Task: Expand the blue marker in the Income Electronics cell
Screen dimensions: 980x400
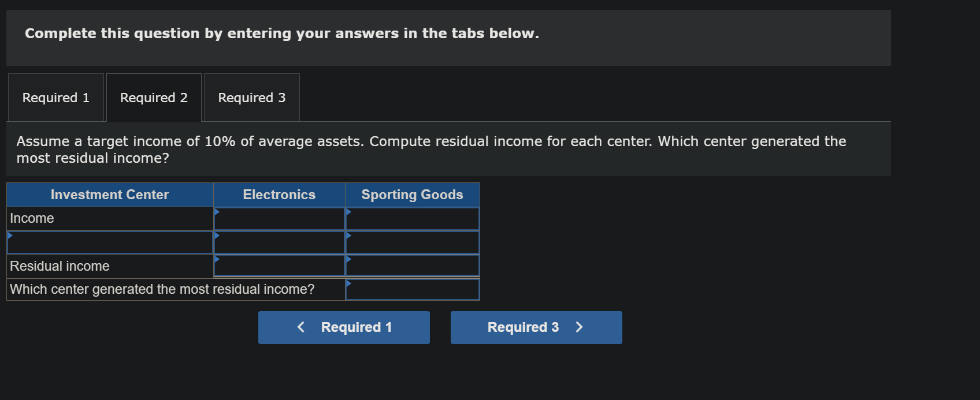Action: [x=216, y=211]
